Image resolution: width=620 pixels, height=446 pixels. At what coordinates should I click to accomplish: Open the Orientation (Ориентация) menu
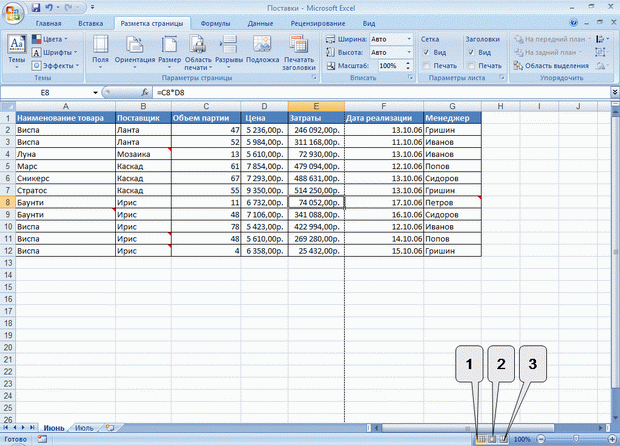tap(135, 52)
